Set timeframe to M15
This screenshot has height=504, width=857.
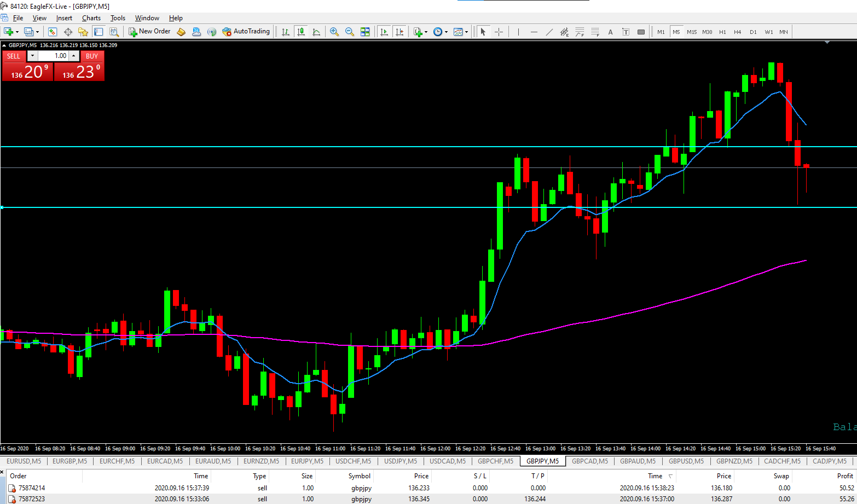point(692,32)
